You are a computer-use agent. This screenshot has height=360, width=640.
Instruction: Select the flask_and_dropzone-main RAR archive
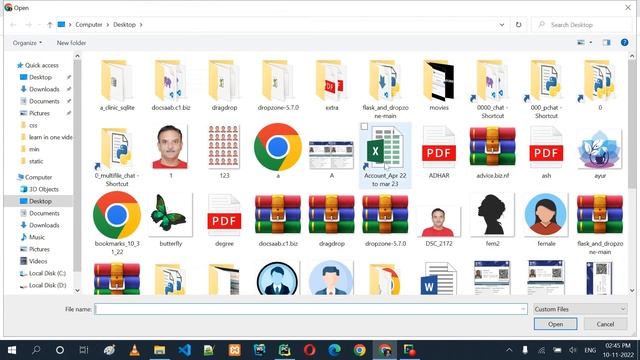tap(600, 224)
